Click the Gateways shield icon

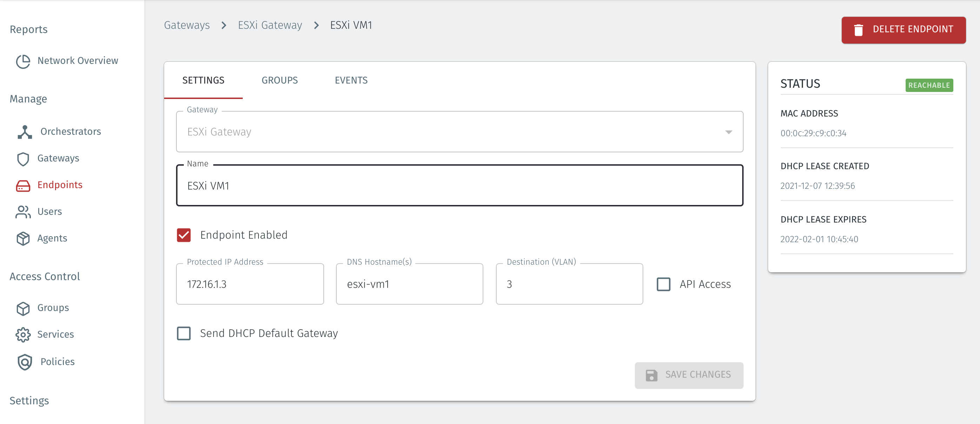point(23,159)
